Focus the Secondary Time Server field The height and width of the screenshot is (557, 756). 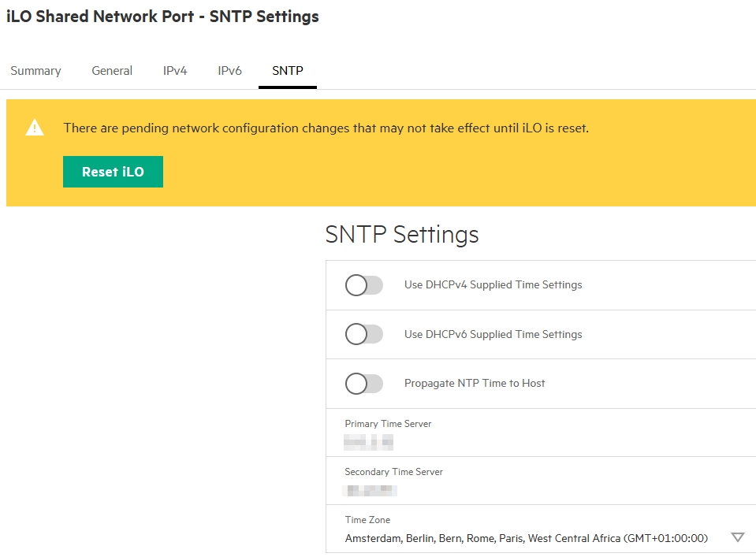pos(473,490)
